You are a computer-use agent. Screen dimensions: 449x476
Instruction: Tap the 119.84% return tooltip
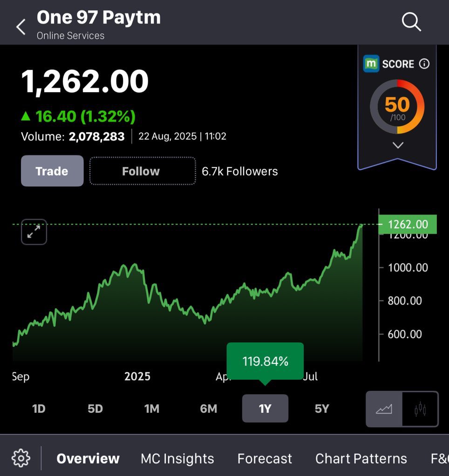[x=265, y=361]
